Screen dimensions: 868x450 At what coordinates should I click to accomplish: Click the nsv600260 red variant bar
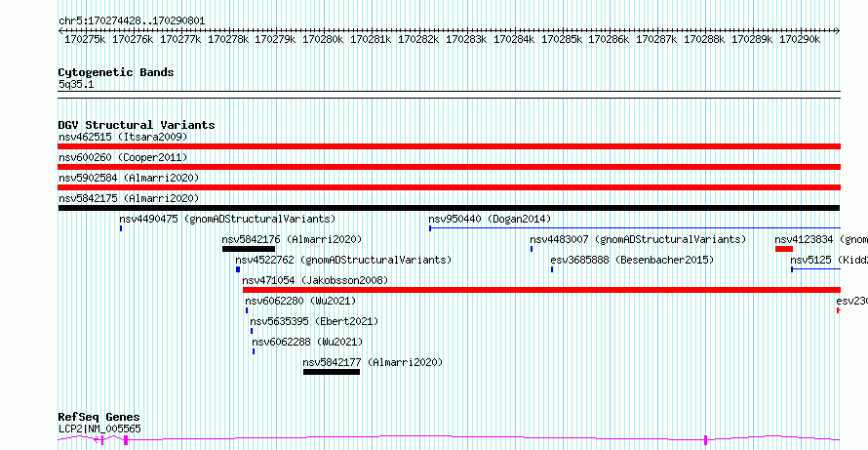tap(449, 167)
